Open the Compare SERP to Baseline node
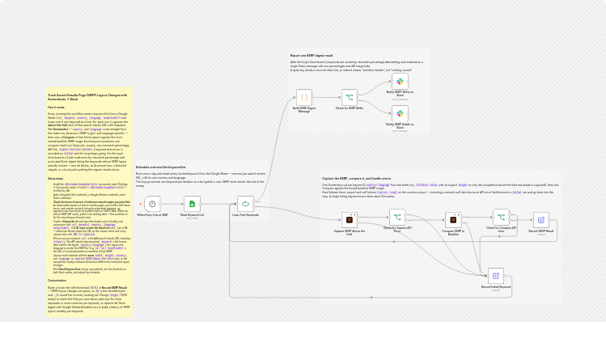This screenshot has height=364, width=606. (x=453, y=220)
